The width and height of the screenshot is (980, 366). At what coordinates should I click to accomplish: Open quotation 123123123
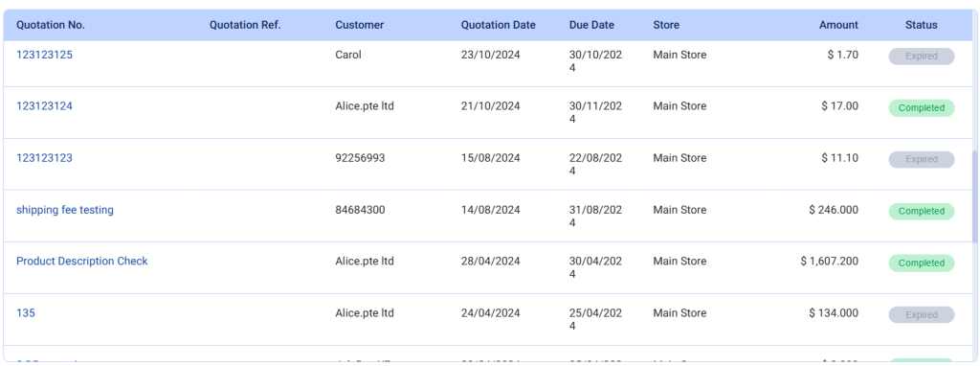pyautogui.click(x=44, y=158)
